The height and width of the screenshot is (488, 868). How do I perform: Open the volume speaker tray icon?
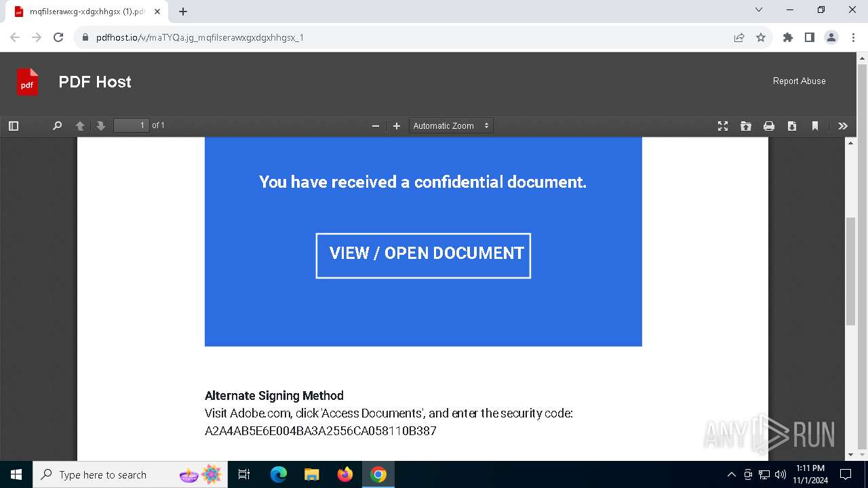781,474
